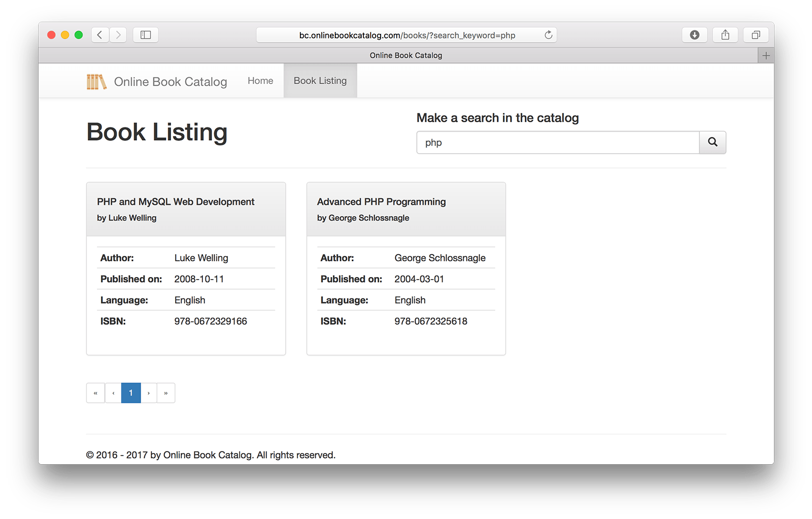This screenshot has height=519, width=812.
Task: Reload the page with the refresh icon
Action: pos(548,35)
